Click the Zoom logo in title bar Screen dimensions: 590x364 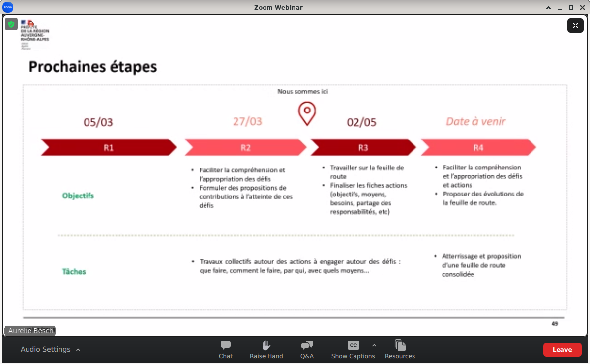click(x=8, y=7)
